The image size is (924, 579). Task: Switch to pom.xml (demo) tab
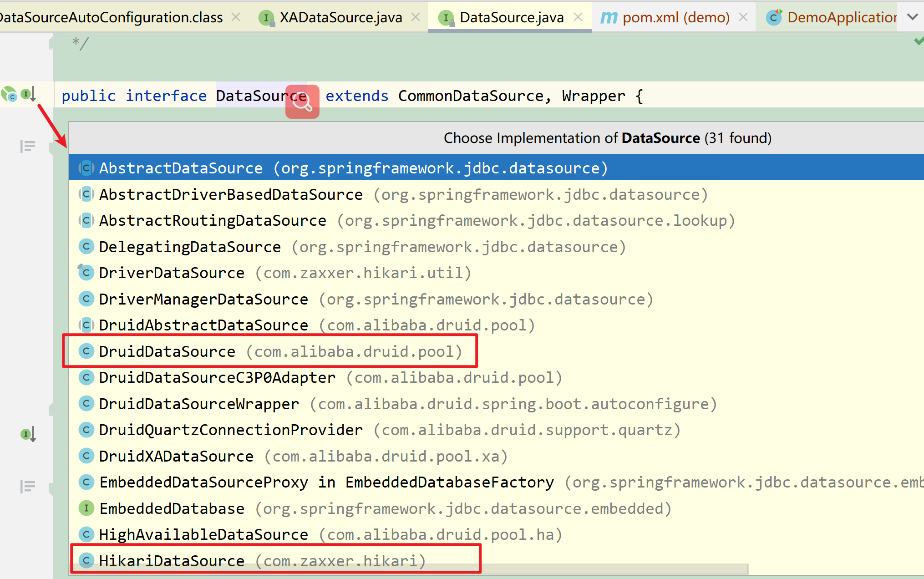(x=675, y=17)
